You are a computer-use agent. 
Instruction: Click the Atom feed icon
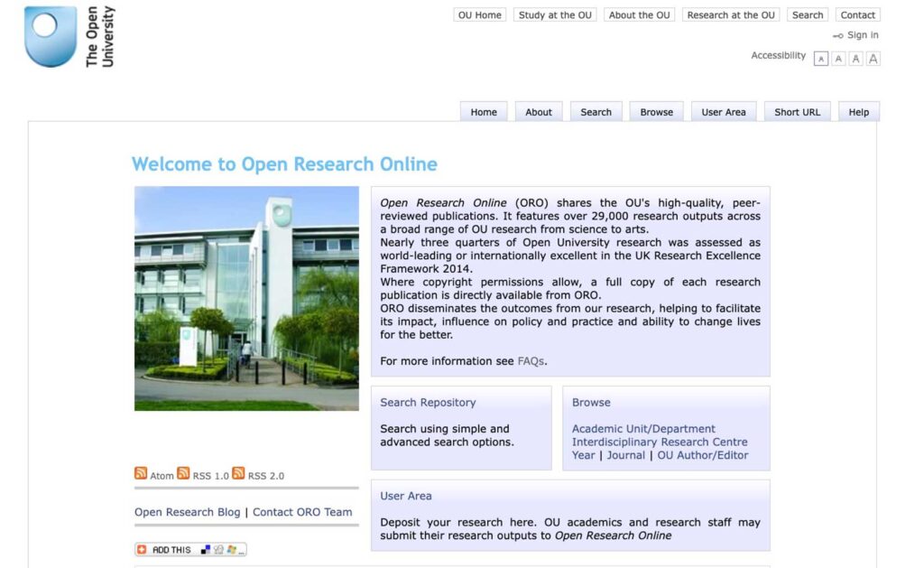coord(141,473)
